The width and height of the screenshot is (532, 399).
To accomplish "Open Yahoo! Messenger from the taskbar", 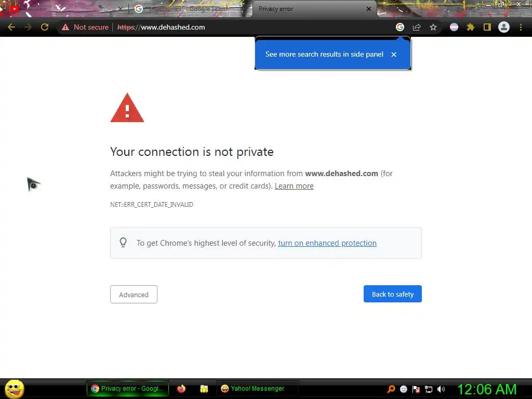I will tap(257, 389).
